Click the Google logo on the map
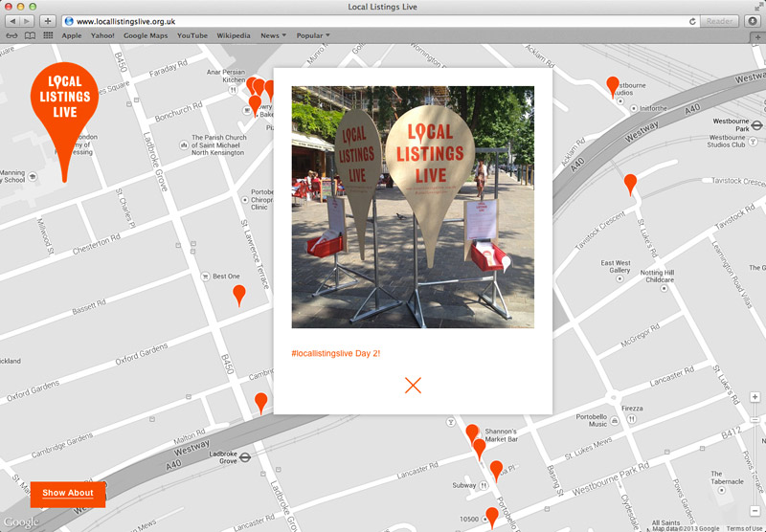766x532 pixels. click(x=20, y=522)
